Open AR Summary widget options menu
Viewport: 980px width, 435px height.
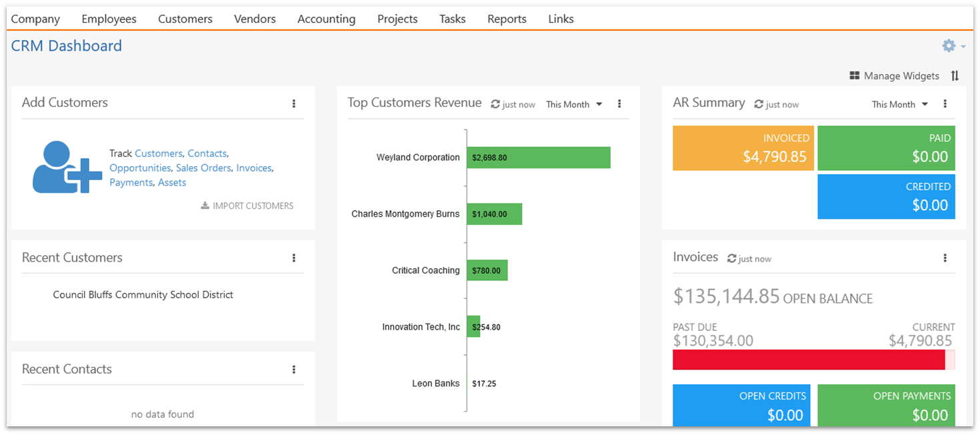coord(945,103)
